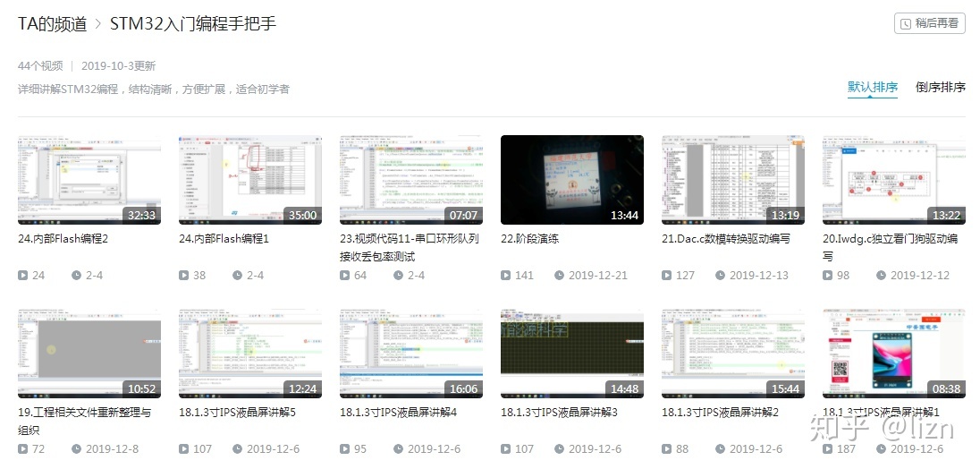Click the 21.Dac.c数模转换驱动编写 title link
980x469 pixels.
(x=726, y=239)
